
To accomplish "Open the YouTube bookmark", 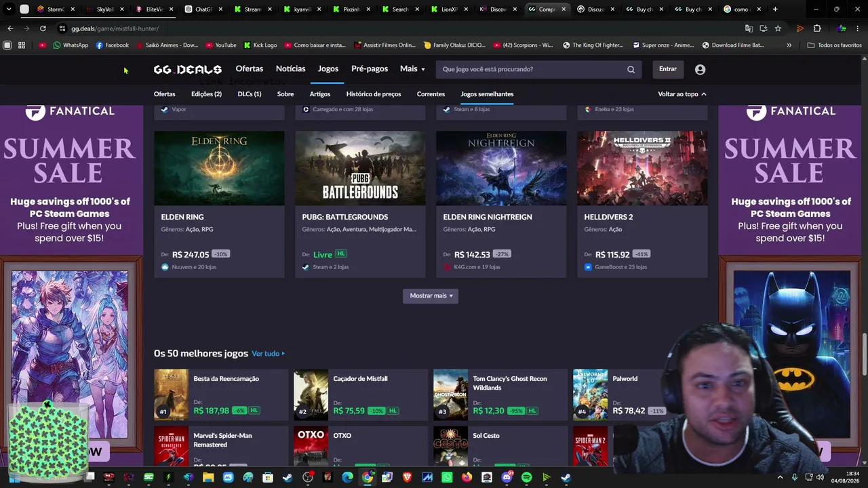I will pyautogui.click(x=220, y=45).
